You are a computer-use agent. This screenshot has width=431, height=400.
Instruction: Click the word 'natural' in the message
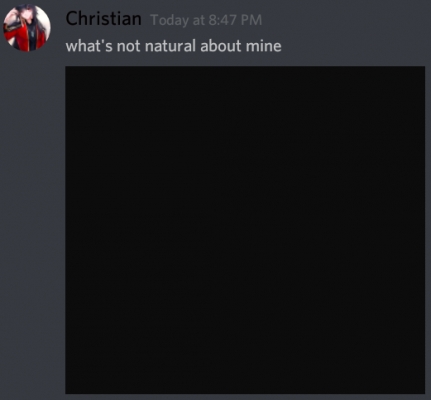[170, 46]
